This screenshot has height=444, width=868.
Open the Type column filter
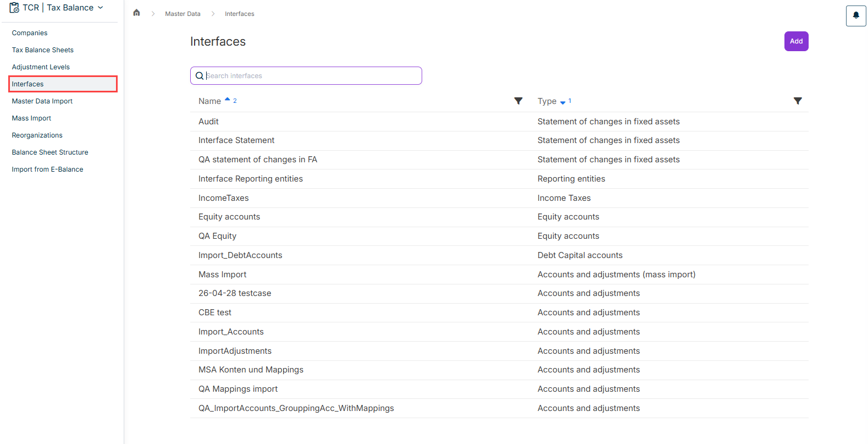tap(798, 101)
